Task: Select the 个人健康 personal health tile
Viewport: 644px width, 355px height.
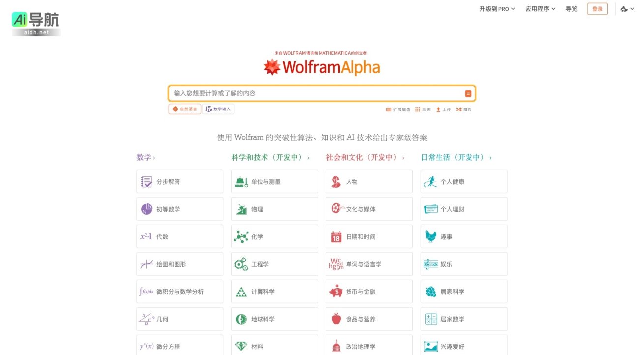Action: click(464, 181)
